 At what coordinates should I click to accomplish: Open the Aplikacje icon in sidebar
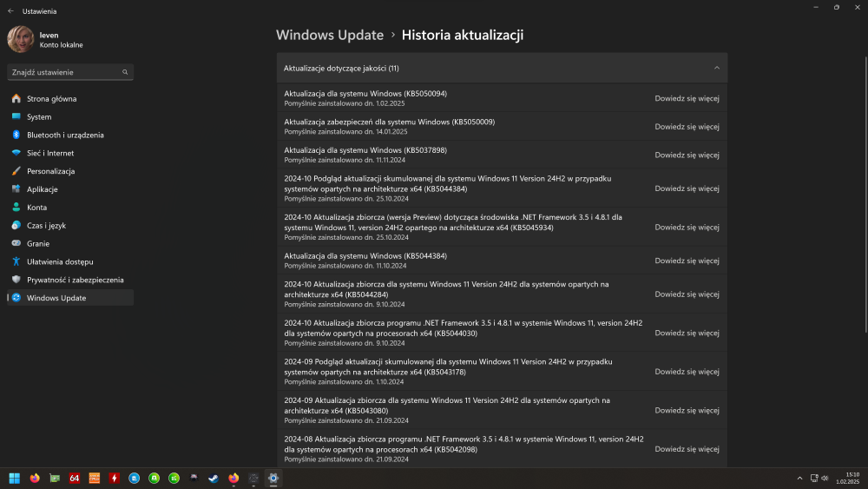click(16, 188)
